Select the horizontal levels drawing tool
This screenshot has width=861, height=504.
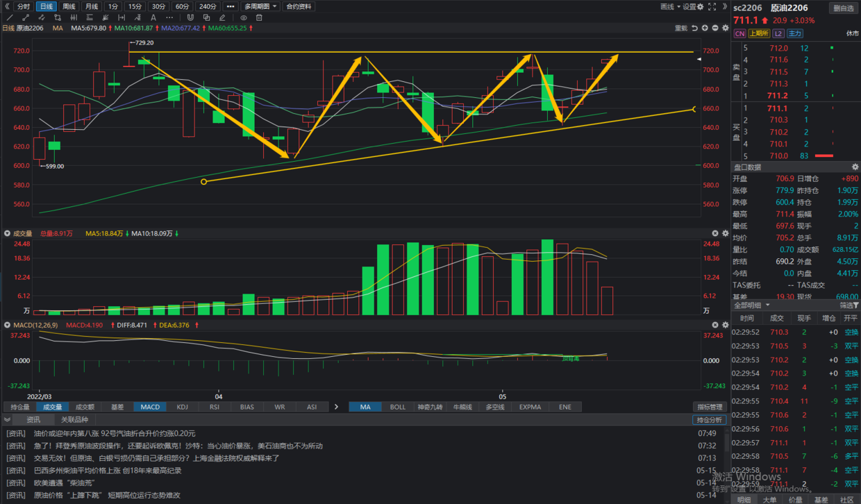[x=90, y=17]
